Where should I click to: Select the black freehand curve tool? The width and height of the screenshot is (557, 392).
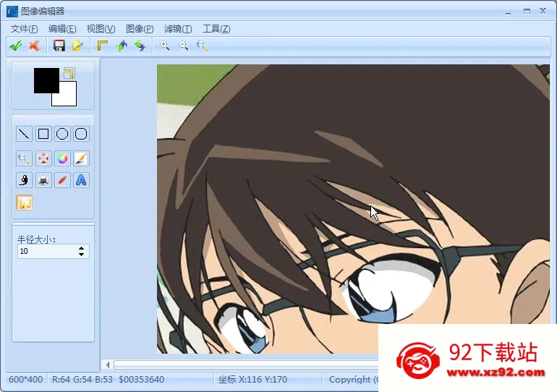[24, 180]
